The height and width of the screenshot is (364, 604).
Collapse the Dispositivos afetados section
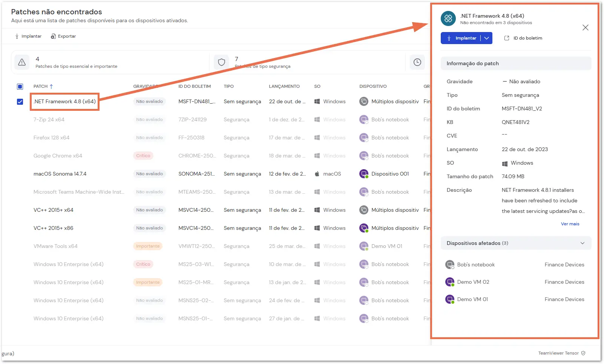point(583,243)
